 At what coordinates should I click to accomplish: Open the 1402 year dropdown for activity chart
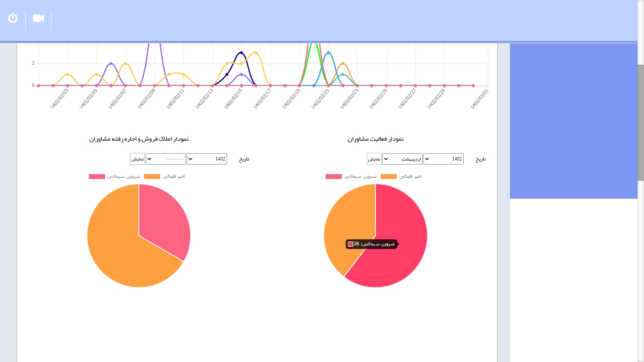(x=443, y=159)
